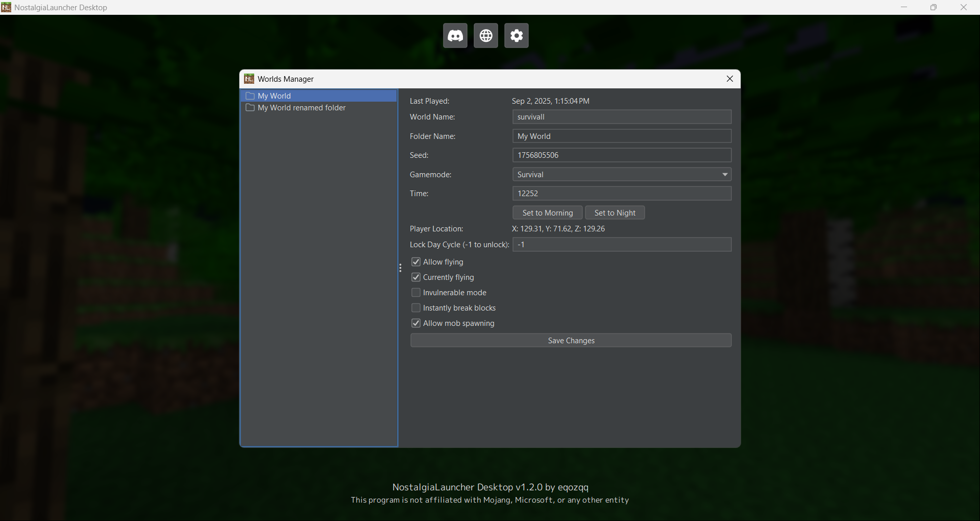The width and height of the screenshot is (980, 521).
Task: Click the Player Location coordinates text
Action: pyautogui.click(x=558, y=229)
